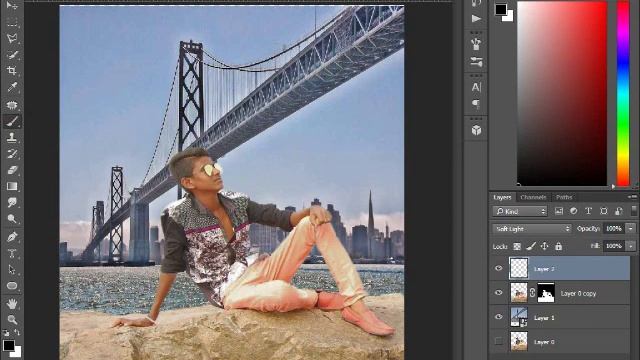
Task: Select the Brush tool
Action: point(12,121)
